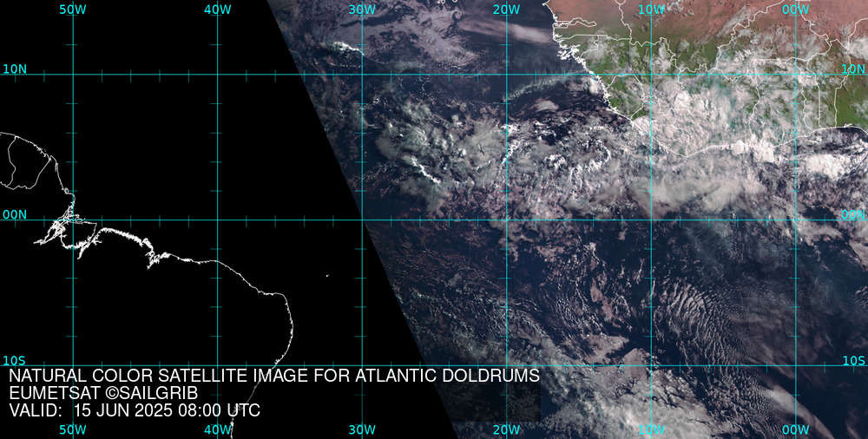Click the 00W longitude label on the bottom edge

(795, 429)
